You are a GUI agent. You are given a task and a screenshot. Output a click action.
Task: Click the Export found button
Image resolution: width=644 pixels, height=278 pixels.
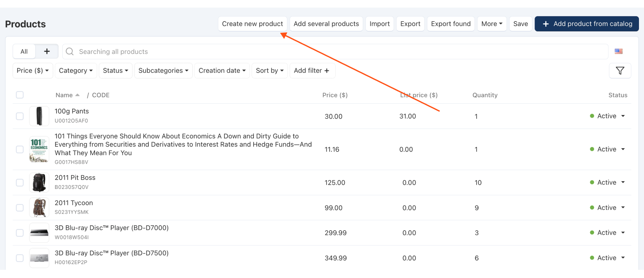[451, 24]
